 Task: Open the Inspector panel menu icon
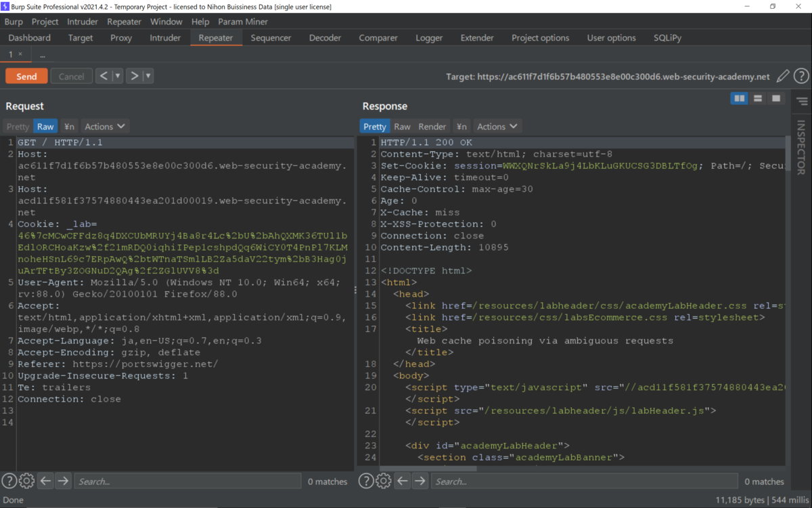[802, 102]
